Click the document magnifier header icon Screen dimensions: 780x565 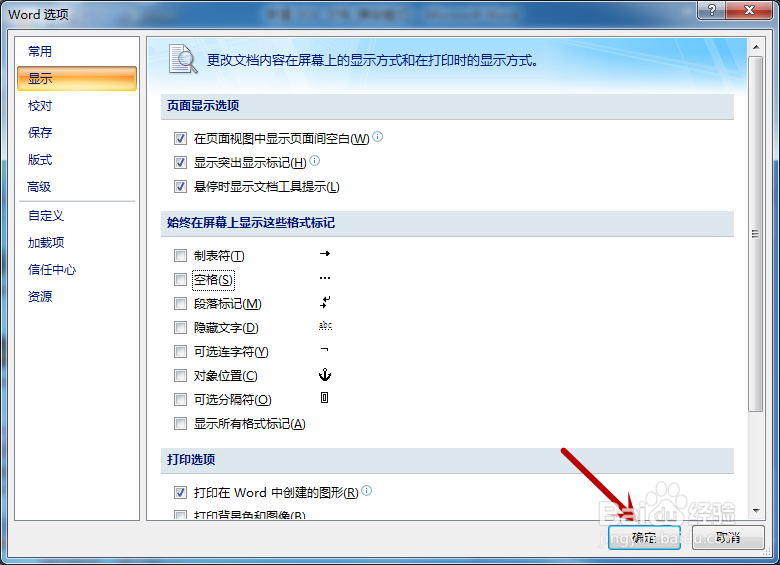(x=183, y=60)
